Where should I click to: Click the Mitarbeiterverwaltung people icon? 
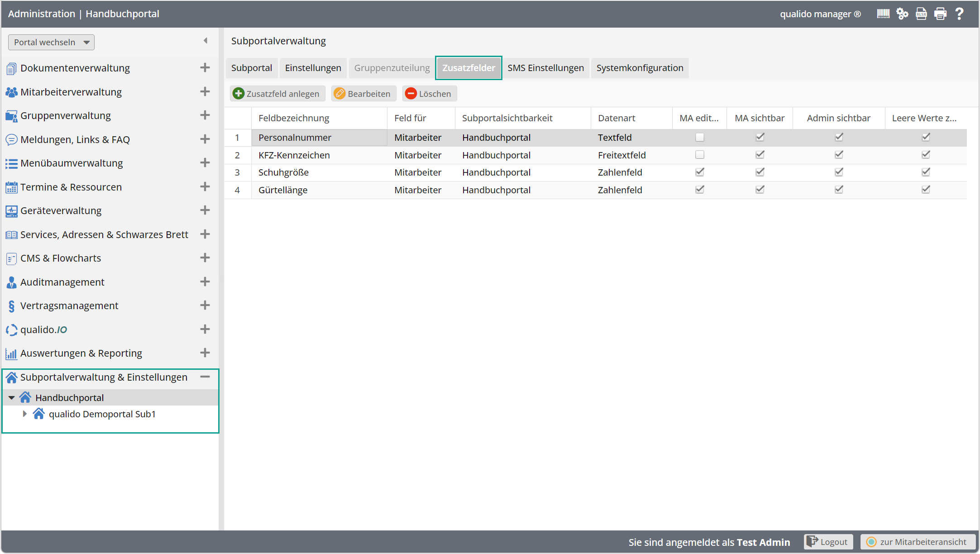point(11,92)
